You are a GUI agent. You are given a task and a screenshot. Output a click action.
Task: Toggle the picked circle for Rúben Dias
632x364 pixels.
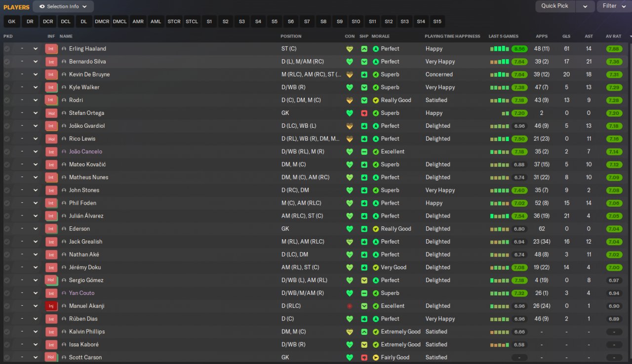pyautogui.click(x=7, y=319)
